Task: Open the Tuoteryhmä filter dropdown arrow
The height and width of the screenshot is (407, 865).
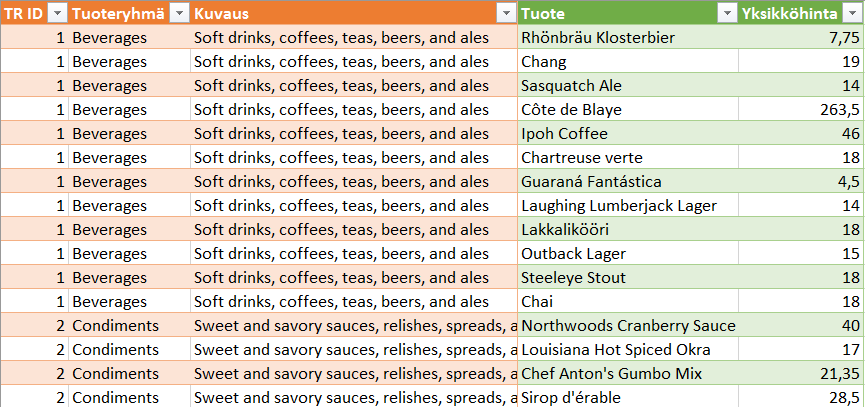Action: [x=178, y=13]
